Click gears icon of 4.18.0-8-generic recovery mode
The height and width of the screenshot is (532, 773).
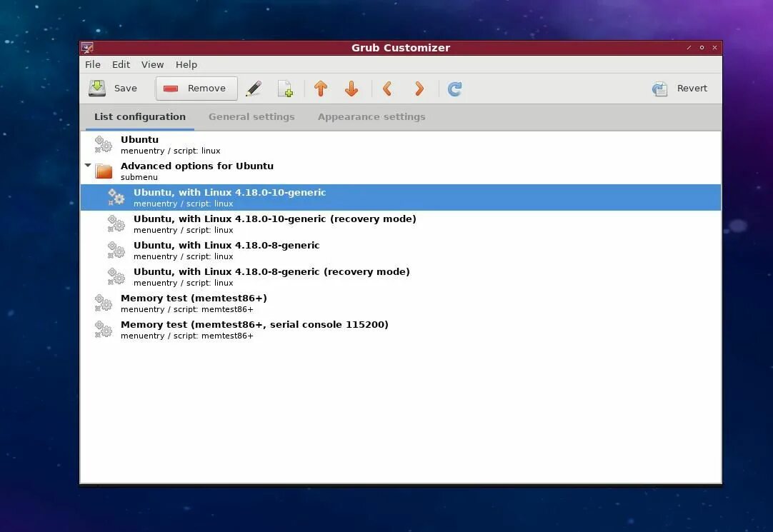[x=116, y=276]
